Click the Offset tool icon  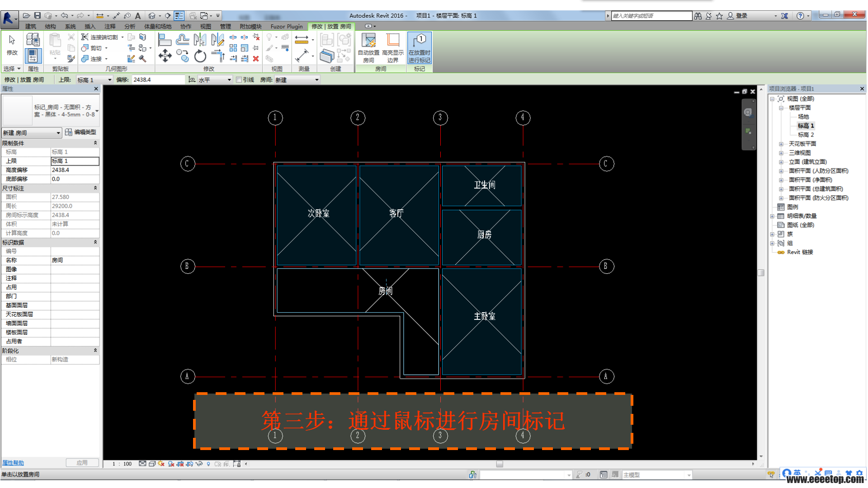[183, 40]
